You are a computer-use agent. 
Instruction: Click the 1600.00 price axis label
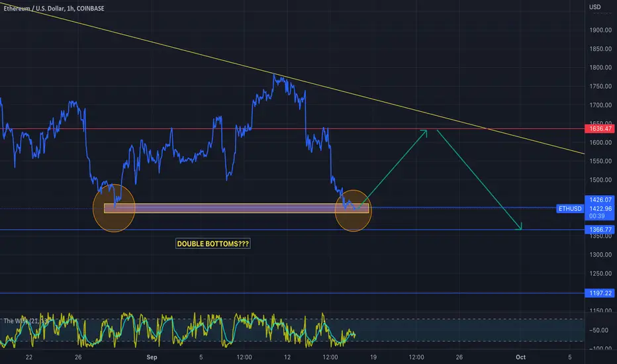click(600, 142)
